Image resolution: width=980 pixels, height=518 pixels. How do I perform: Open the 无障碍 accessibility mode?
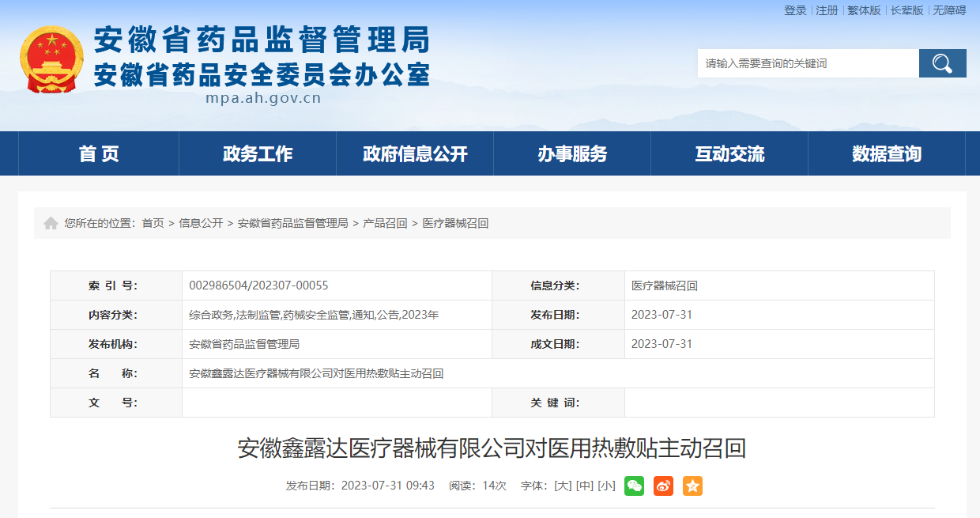949,10
